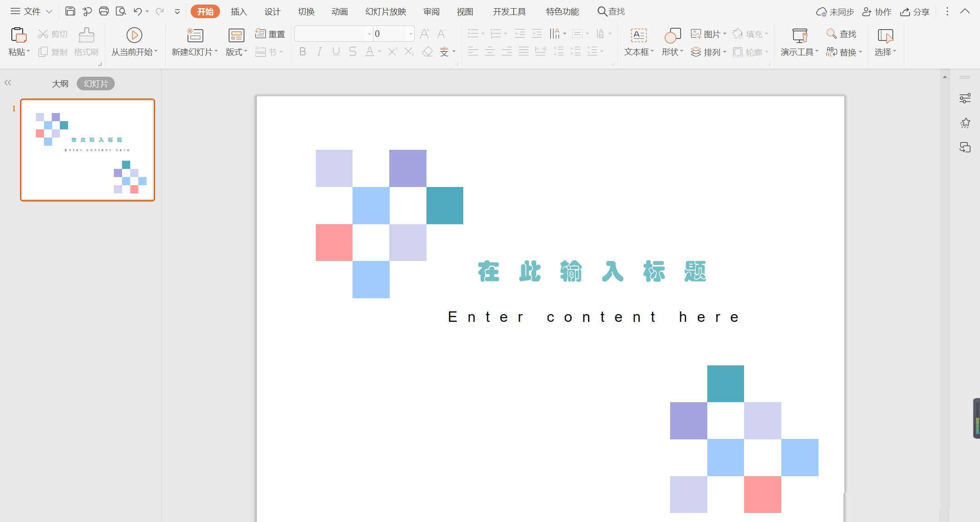
Task: Toggle Italic formatting button
Action: coord(319,52)
